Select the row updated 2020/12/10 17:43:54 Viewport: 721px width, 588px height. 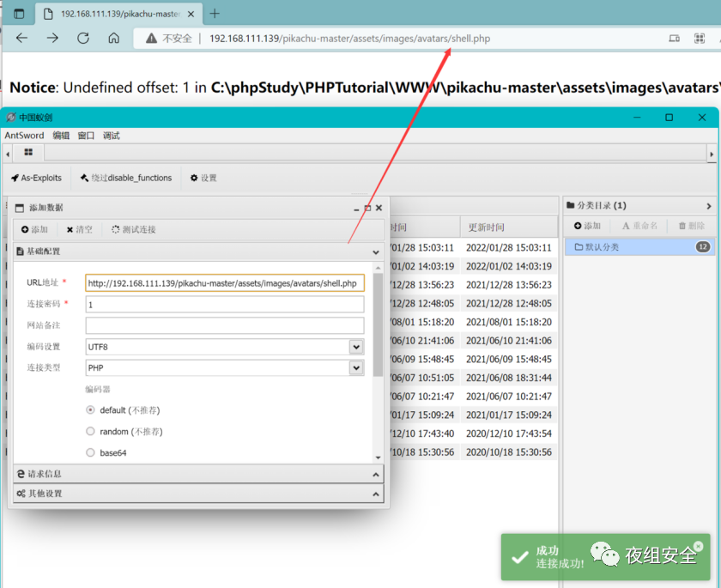473,433
